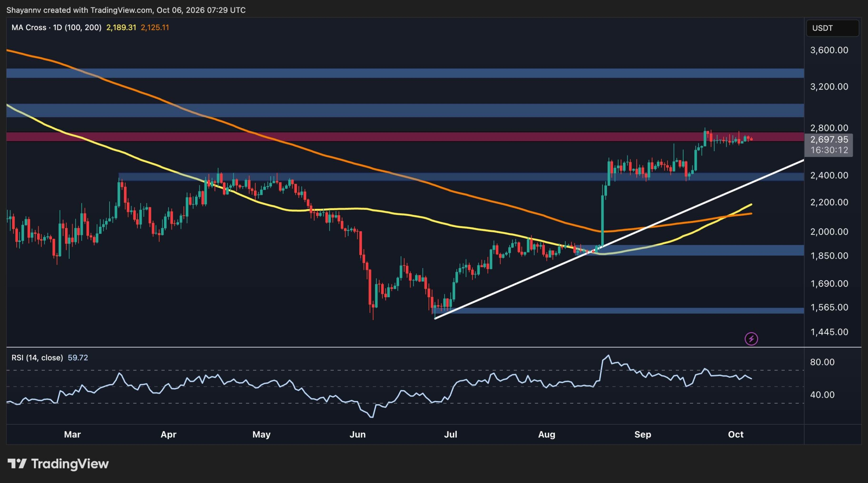Click the 1,850.00 price axis label

coord(829,256)
